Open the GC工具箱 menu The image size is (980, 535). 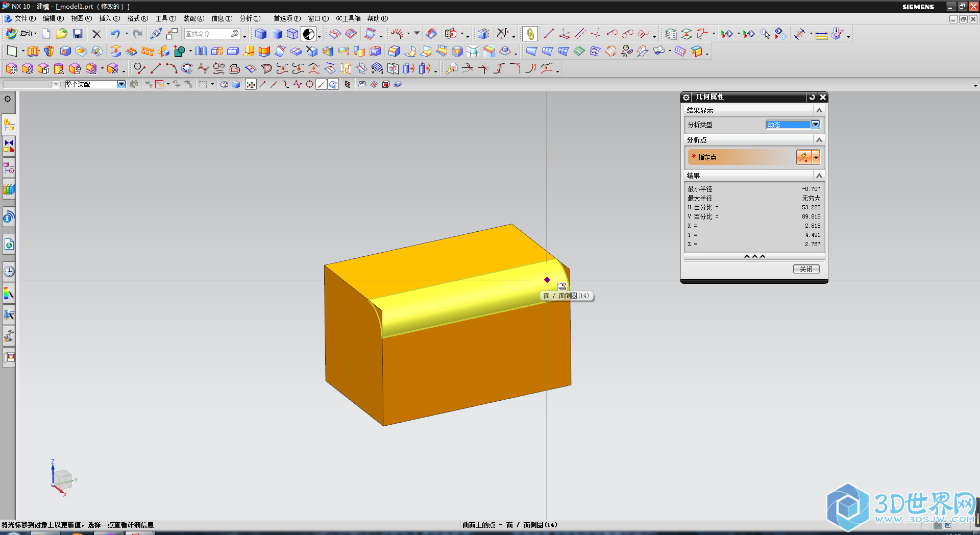[348, 18]
